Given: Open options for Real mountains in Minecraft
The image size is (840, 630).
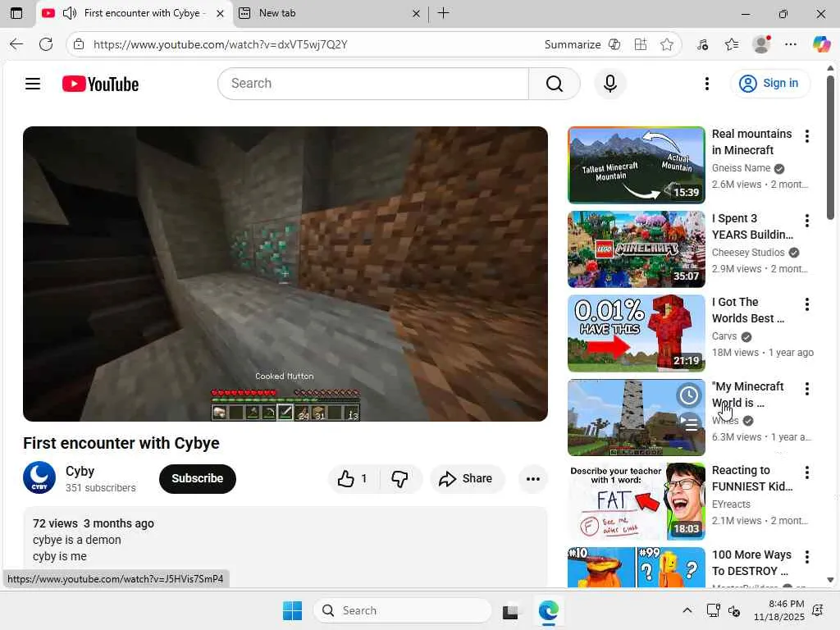Looking at the screenshot, I should pyautogui.click(x=807, y=136).
